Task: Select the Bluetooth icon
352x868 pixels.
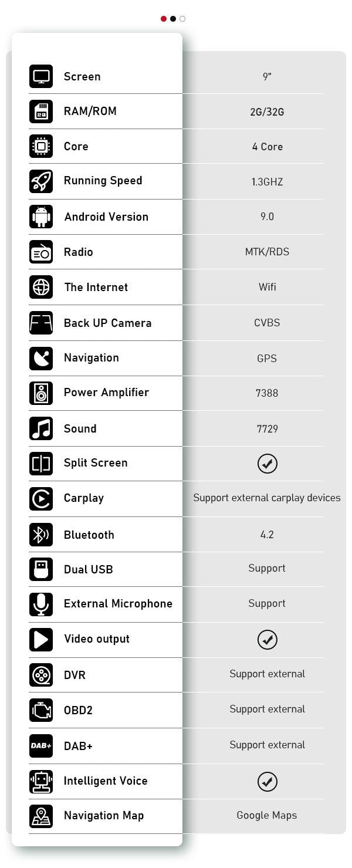Action: click(41, 534)
